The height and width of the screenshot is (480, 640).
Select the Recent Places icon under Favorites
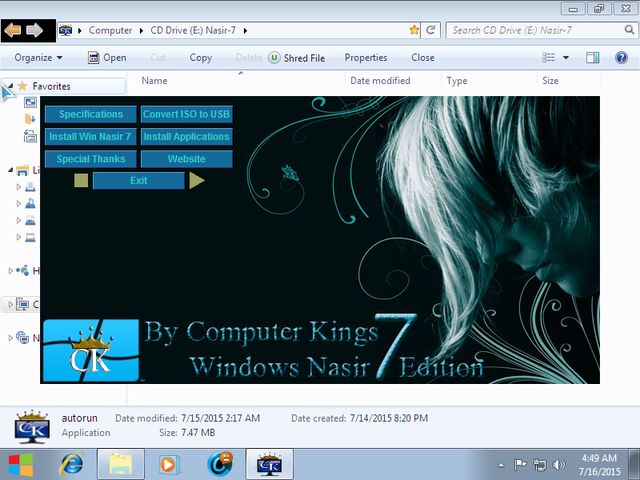[x=30, y=136]
